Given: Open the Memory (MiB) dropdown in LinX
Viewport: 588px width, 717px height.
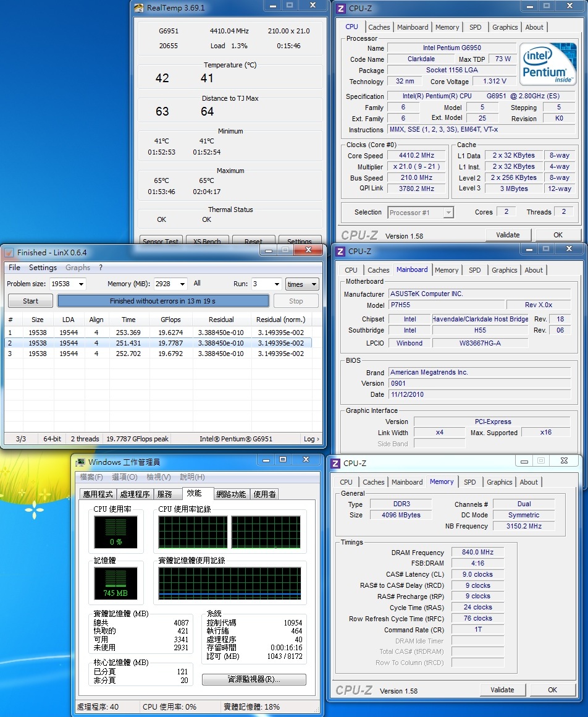Looking at the screenshot, I should pos(182,284).
